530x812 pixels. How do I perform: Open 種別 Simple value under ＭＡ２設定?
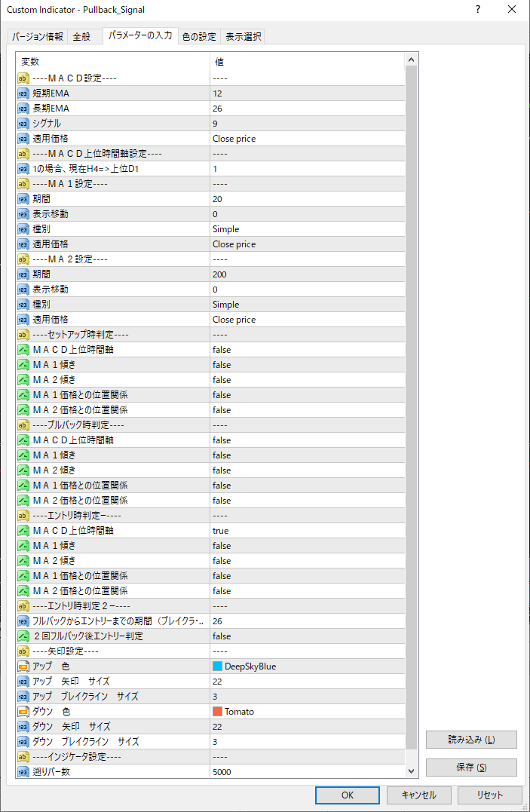pyautogui.click(x=308, y=305)
